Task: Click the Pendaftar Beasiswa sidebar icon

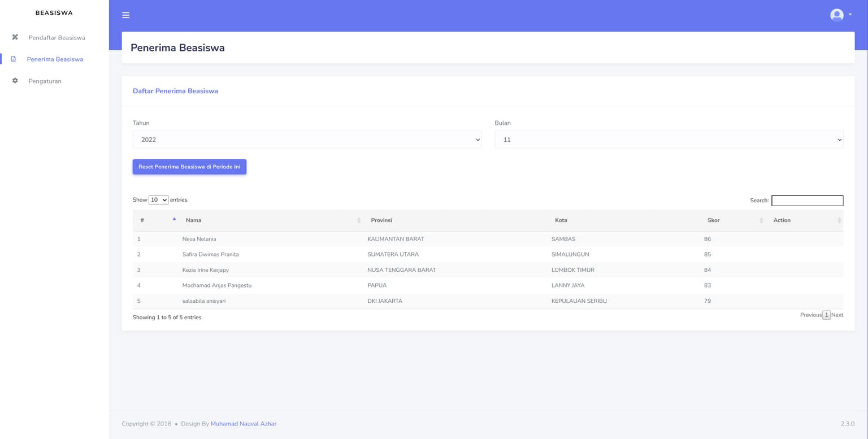Action: coord(15,37)
